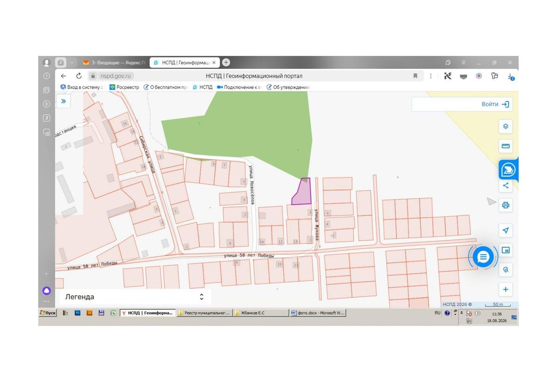Open the browser extensions puzzle icon
This screenshot has width=555, height=392.
494,76
